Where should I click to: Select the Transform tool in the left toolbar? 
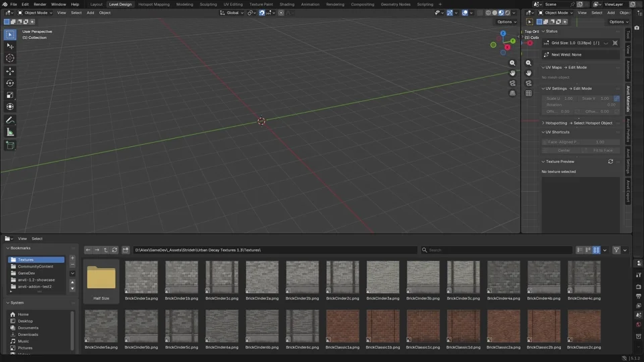click(x=10, y=107)
